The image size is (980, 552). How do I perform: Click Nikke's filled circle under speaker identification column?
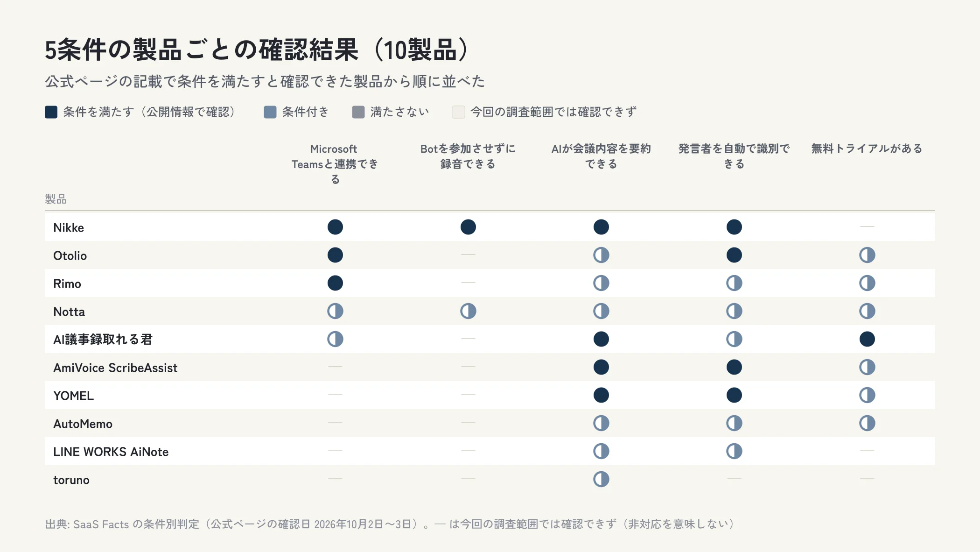734,227
